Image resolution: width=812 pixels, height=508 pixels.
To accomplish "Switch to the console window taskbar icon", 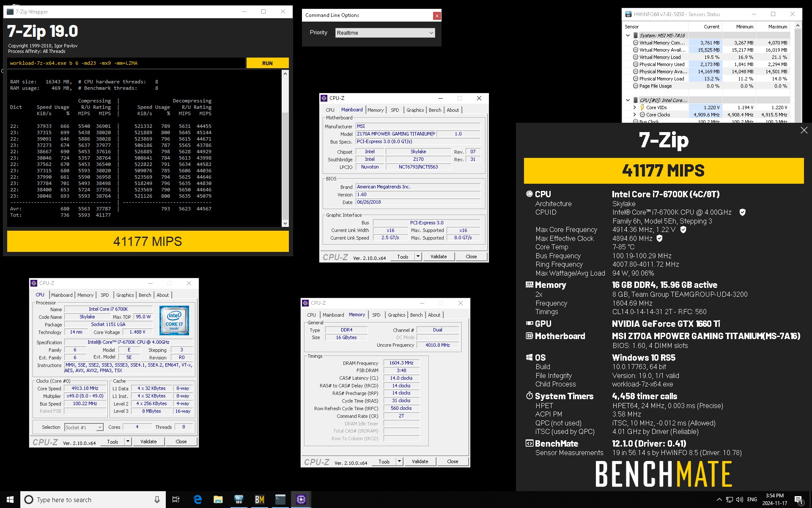I will (x=280, y=500).
